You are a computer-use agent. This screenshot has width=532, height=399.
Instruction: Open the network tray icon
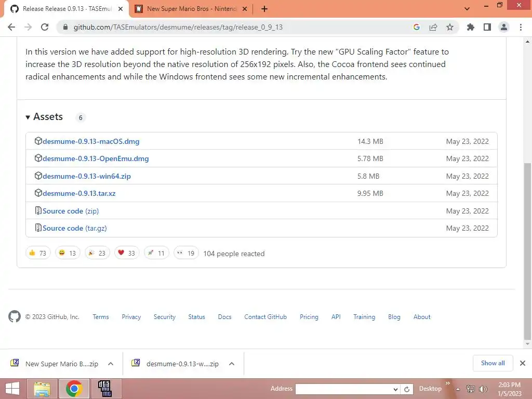tap(471, 389)
